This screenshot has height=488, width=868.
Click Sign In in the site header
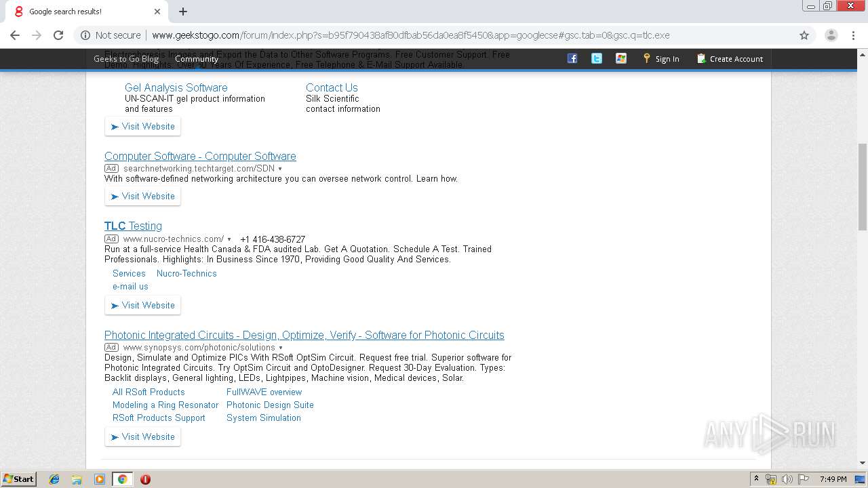(x=661, y=59)
